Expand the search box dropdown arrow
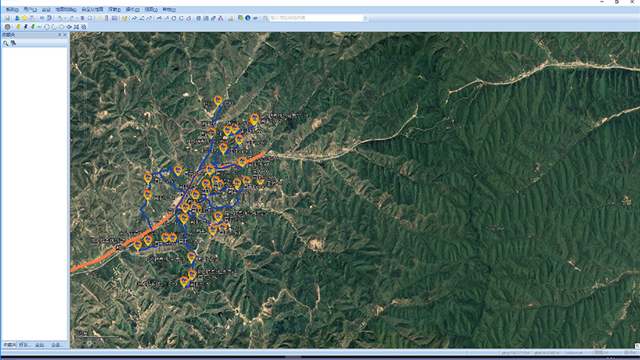The width and height of the screenshot is (640, 360). point(365,18)
